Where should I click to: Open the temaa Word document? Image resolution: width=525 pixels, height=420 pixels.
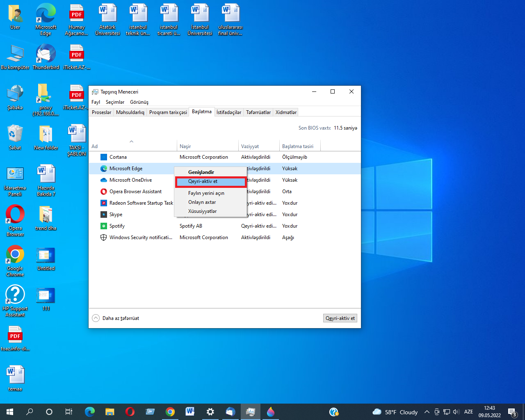click(x=15, y=378)
